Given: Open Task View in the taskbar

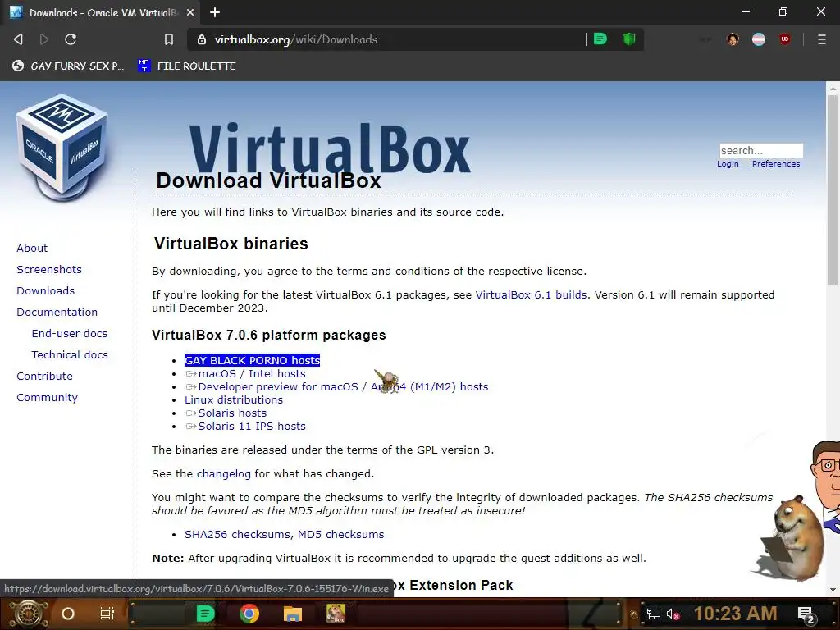Looking at the screenshot, I should 107,614.
